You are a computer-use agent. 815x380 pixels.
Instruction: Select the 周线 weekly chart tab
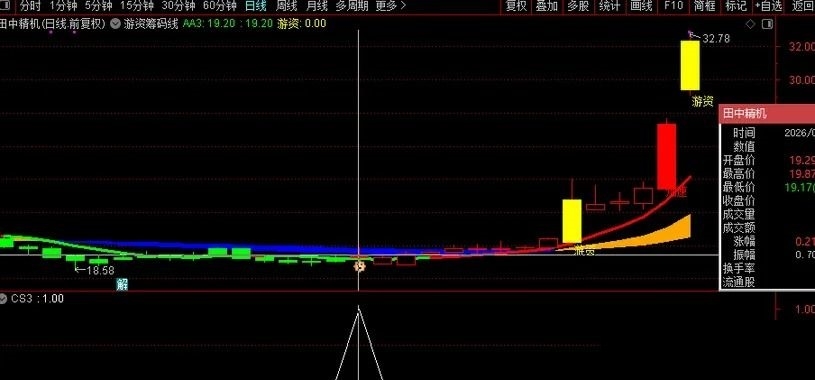coord(286,6)
